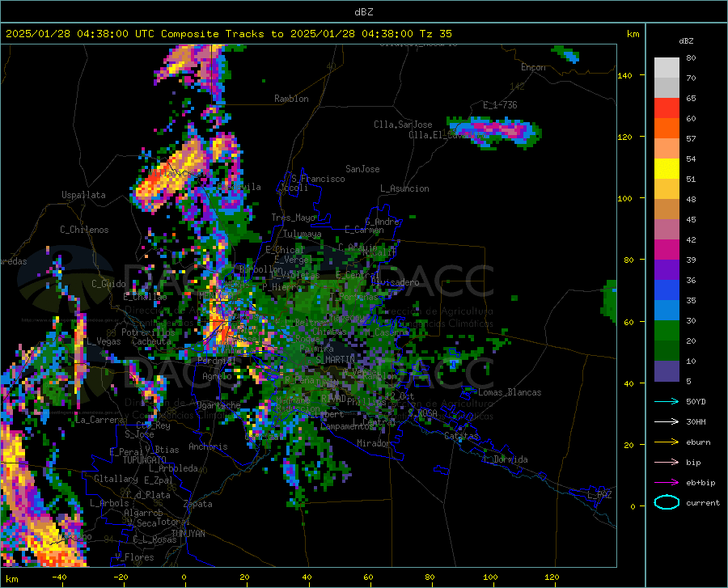The image size is (728, 588).
Task: Click the L_Vegas label
Action: tap(104, 341)
